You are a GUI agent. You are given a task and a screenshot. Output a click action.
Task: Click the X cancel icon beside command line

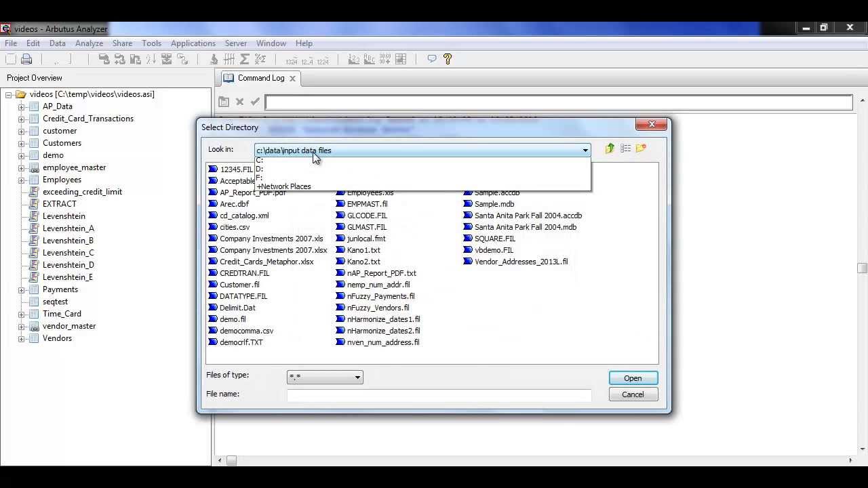pos(239,102)
